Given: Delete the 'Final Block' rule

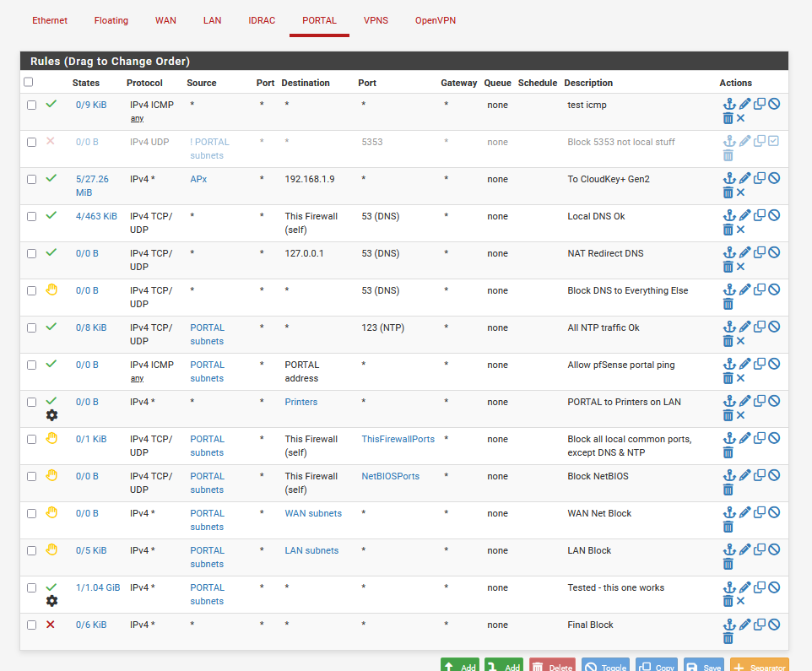Looking at the screenshot, I should [728, 638].
